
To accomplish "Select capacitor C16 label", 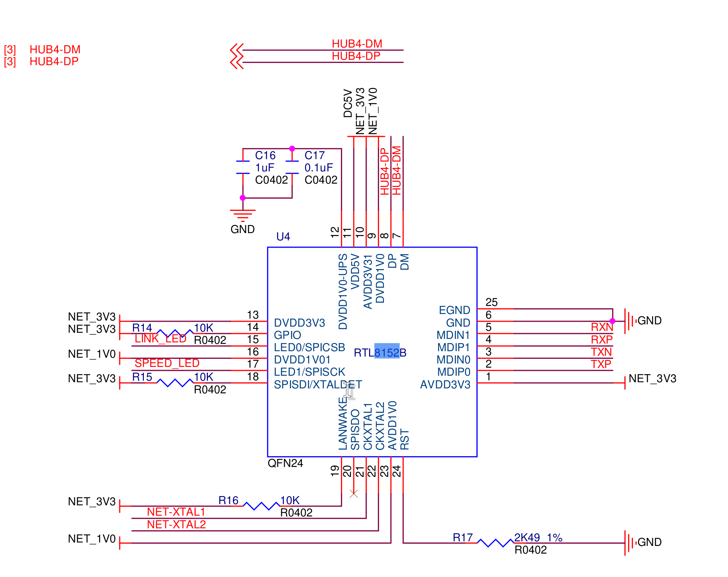I will 265,155.
